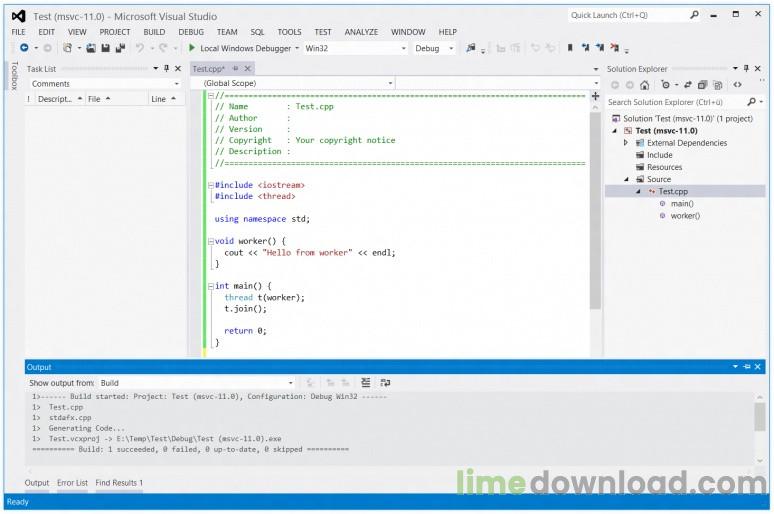Select the Test.cpp editor tab
Screen dimensions: 774x514
click(x=208, y=69)
